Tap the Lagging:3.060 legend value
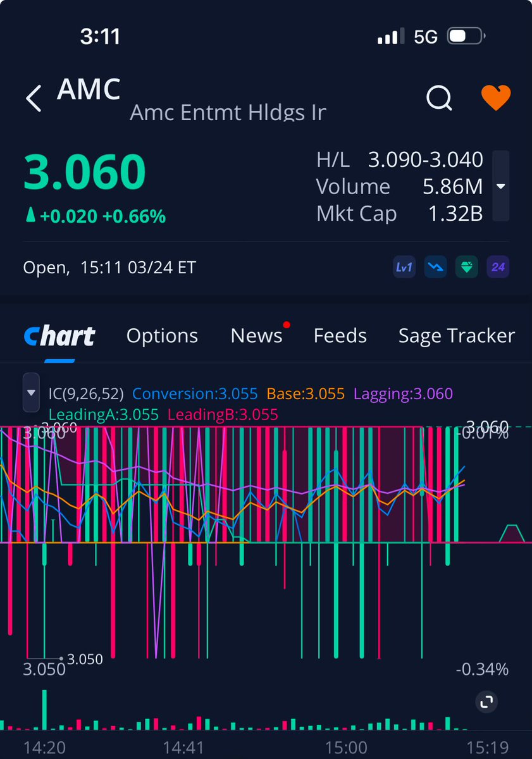 403,394
